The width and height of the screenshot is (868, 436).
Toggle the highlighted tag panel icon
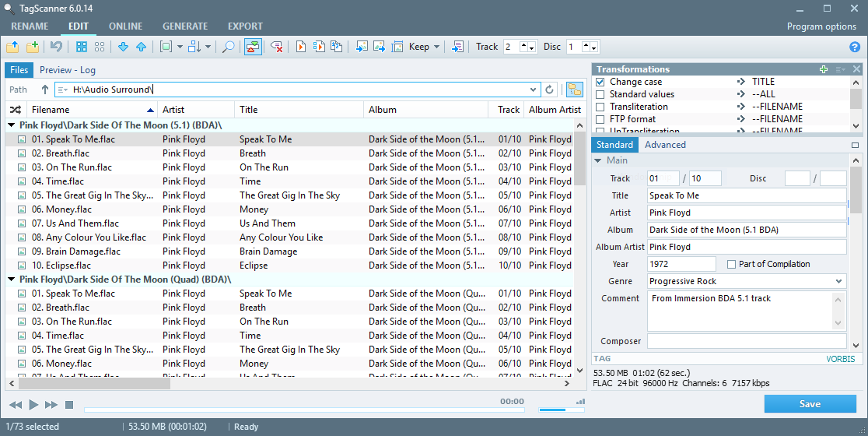[x=253, y=47]
